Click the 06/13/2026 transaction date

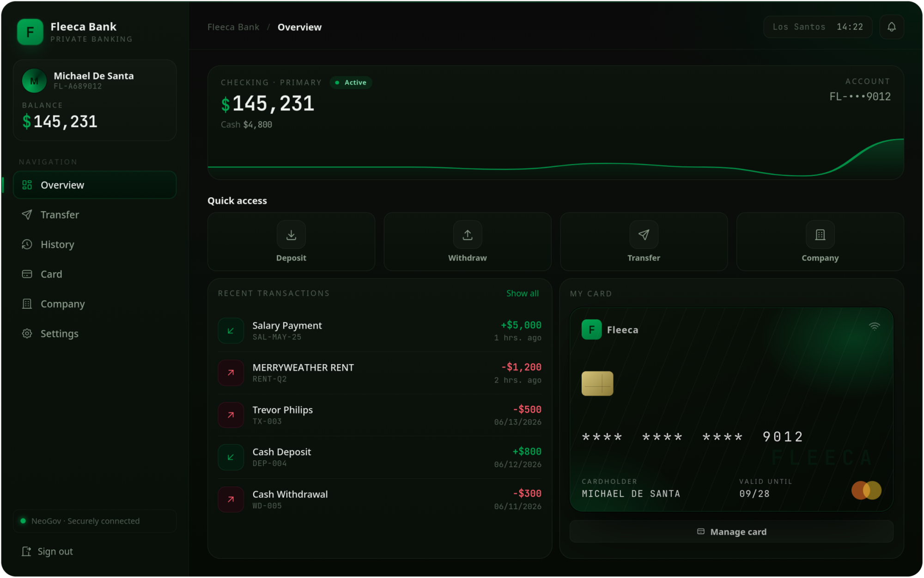tap(517, 422)
